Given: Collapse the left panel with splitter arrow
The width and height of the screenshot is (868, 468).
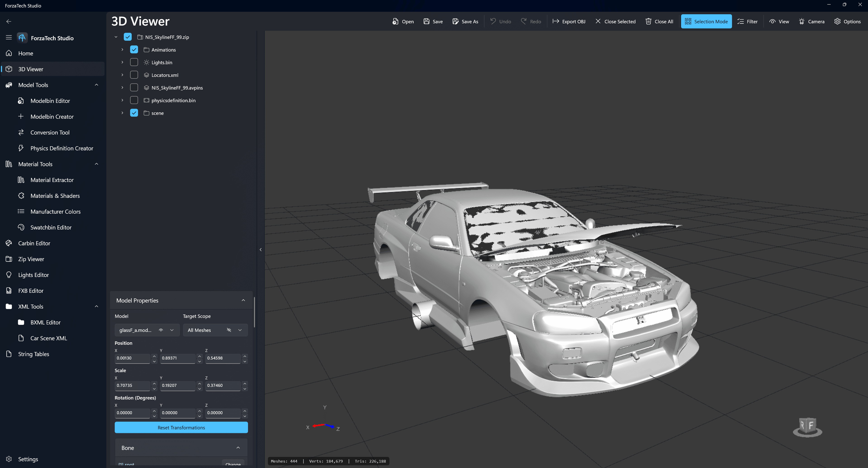Looking at the screenshot, I should 261,250.
